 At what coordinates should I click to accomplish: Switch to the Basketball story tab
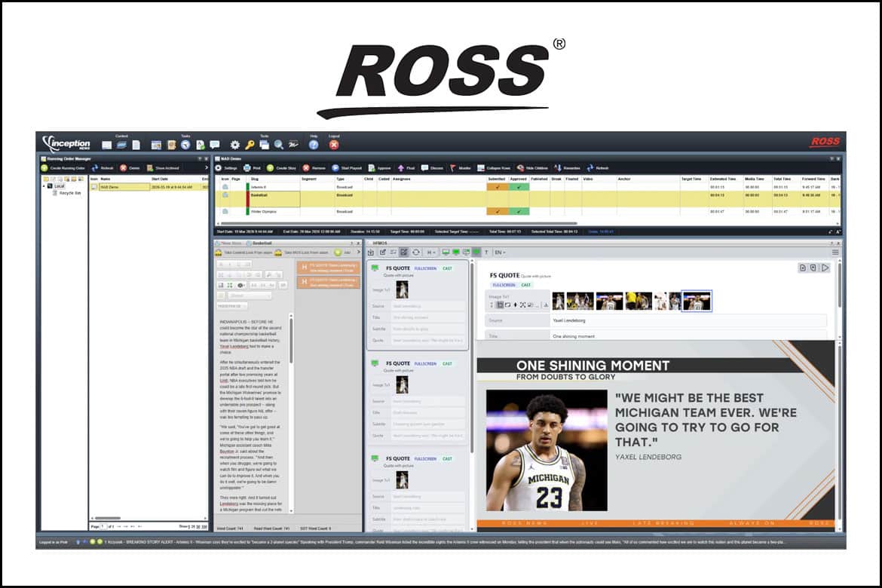(x=262, y=243)
